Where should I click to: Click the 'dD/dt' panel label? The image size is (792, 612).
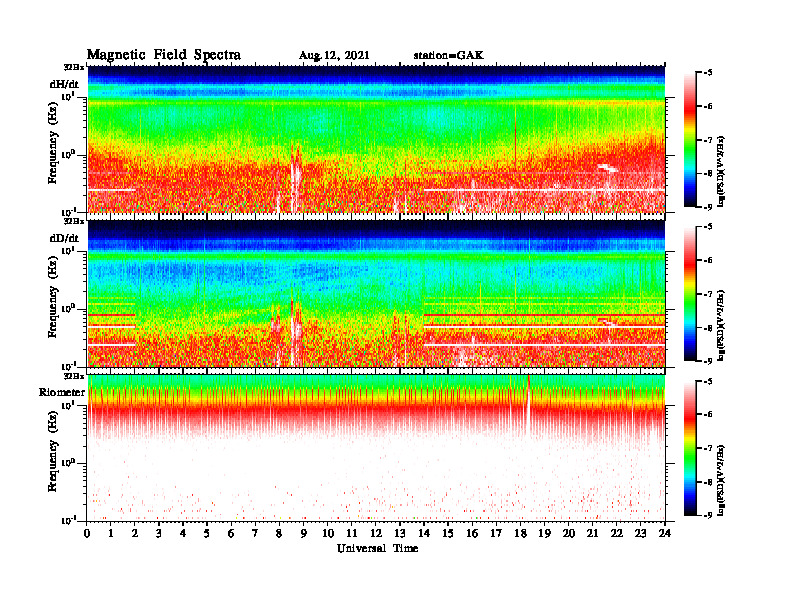point(64,238)
